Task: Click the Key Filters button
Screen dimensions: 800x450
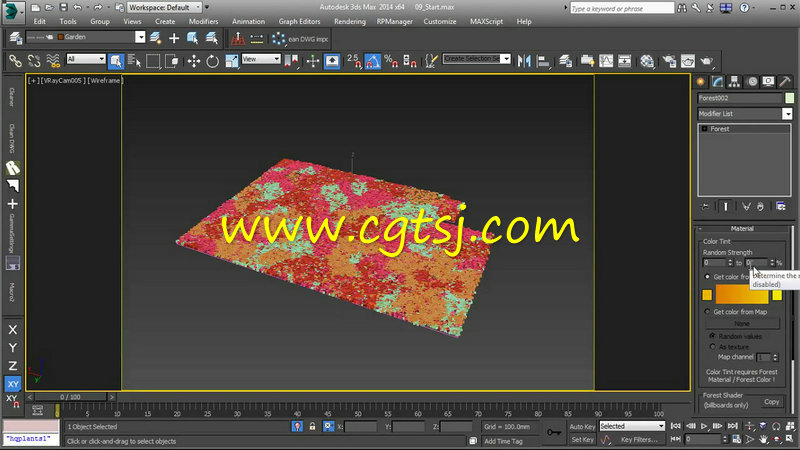Action: pos(639,439)
